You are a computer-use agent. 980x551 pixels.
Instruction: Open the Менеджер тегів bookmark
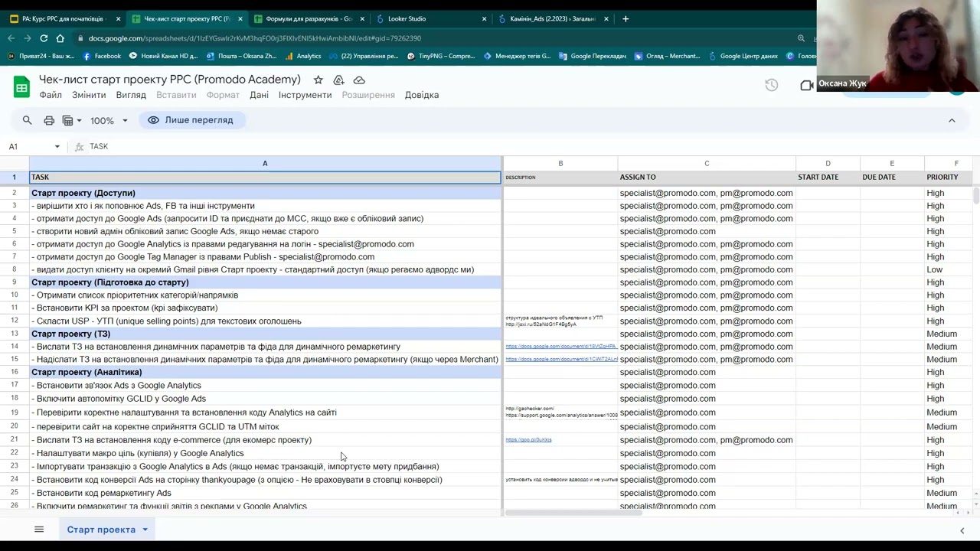(x=517, y=56)
